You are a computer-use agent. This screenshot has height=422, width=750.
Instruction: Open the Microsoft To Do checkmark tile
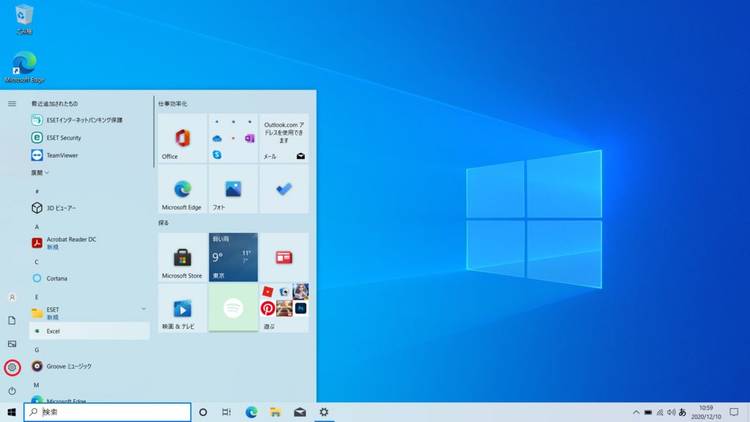(284, 189)
